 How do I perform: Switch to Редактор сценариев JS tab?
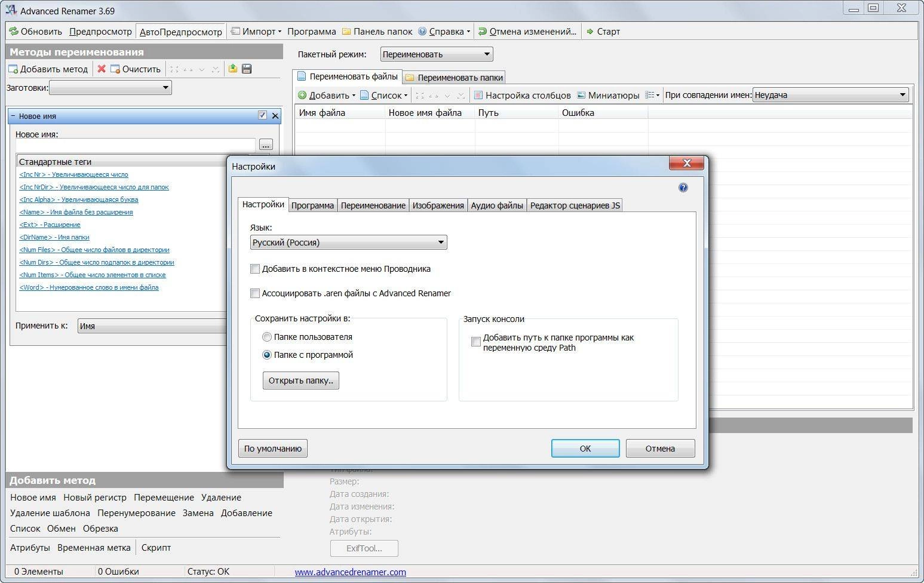point(575,205)
